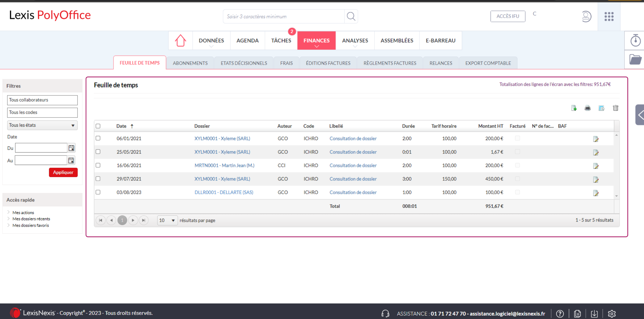Click the Appliquer button
Screen dimensions: 644x319
(63, 172)
